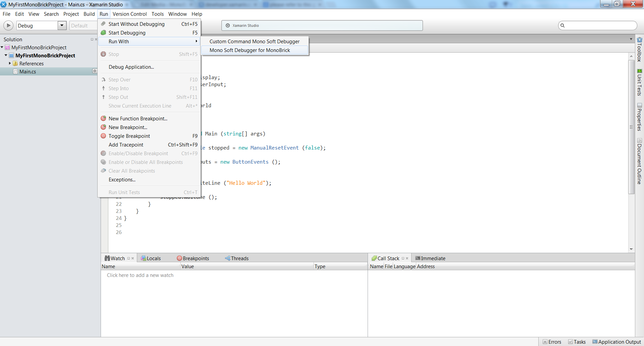
Task: Open the Run With submenu
Action: (150, 41)
